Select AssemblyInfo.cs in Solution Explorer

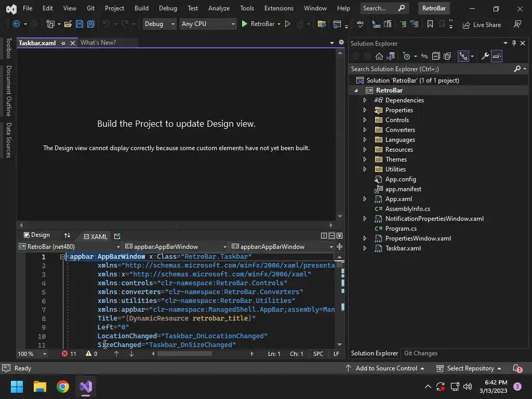407,209
